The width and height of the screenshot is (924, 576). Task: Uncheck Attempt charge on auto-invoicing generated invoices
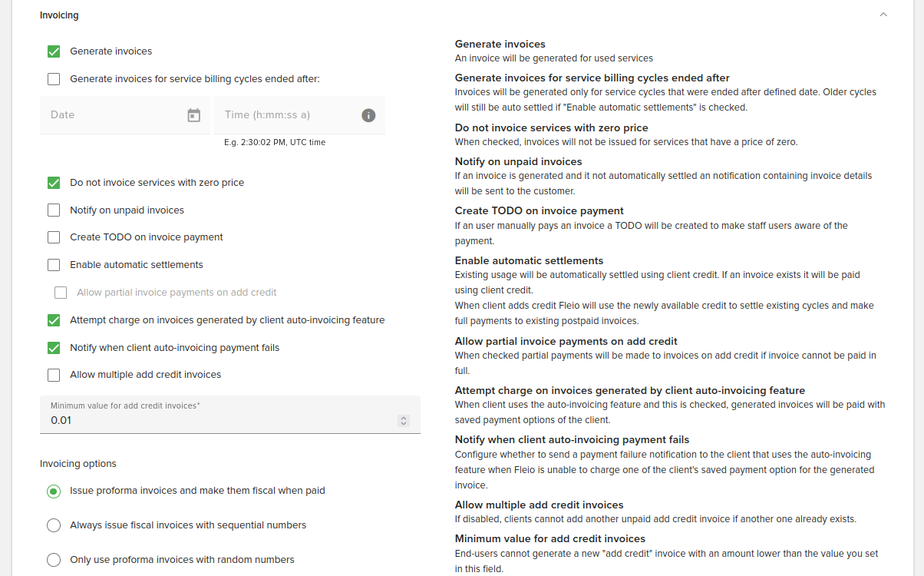pyautogui.click(x=53, y=320)
